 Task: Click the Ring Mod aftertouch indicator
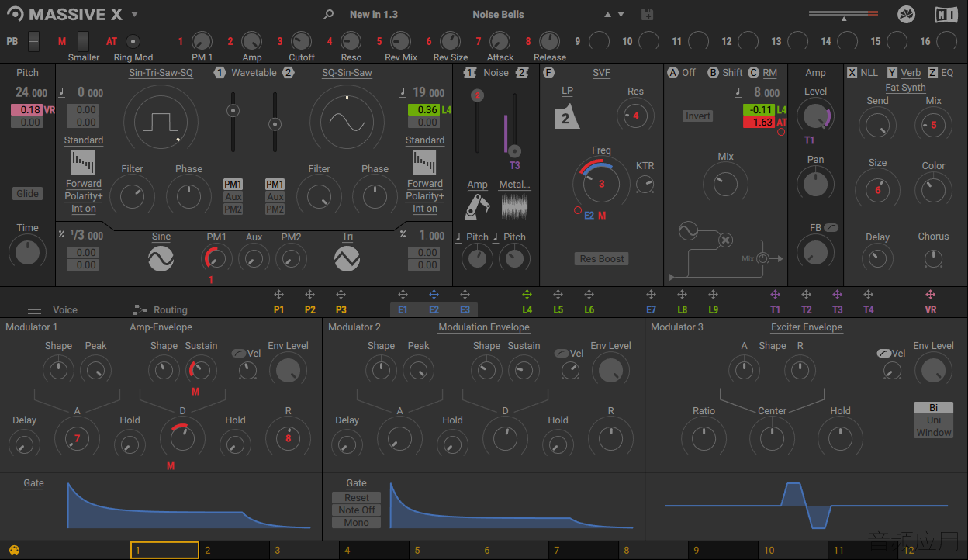tap(133, 41)
